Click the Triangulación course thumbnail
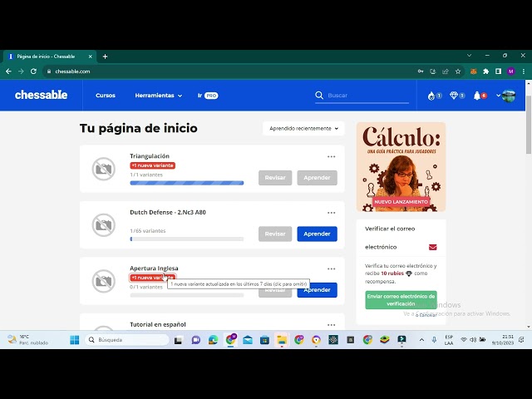The height and width of the screenshot is (399, 532). (103, 169)
